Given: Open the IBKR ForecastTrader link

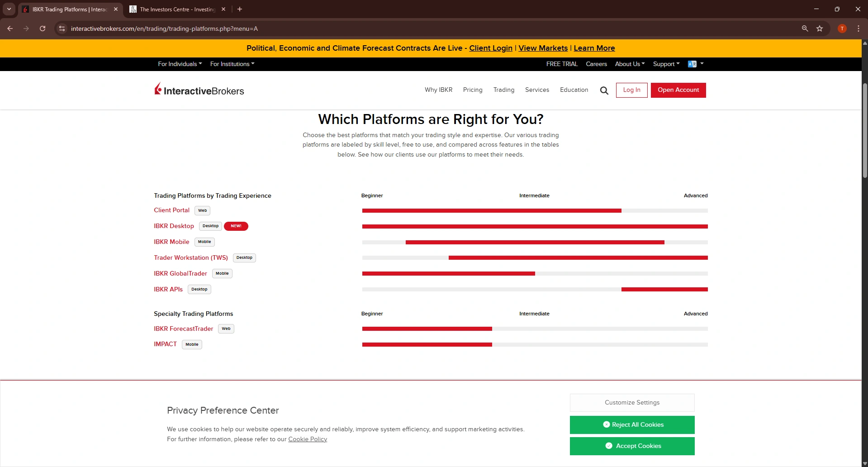Looking at the screenshot, I should click(x=183, y=329).
